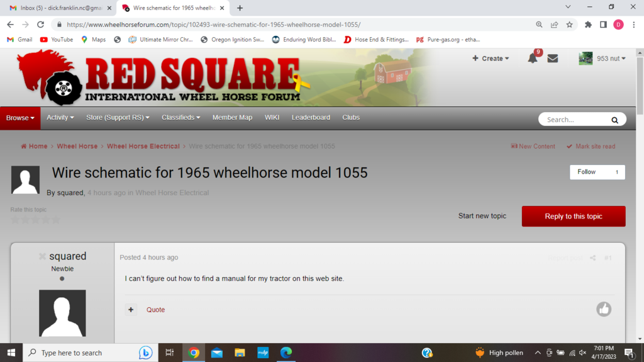Click the thumbs-up like icon on post
Image resolution: width=644 pixels, height=362 pixels.
point(604,309)
